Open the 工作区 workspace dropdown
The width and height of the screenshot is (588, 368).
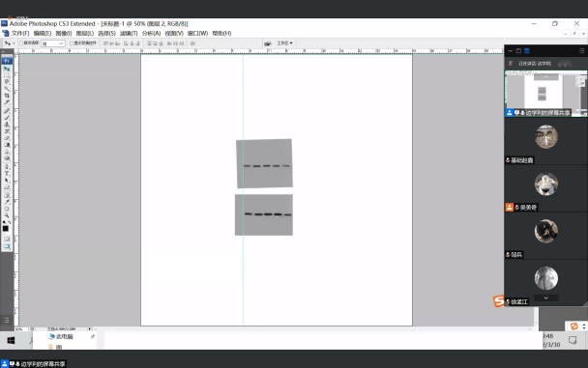point(284,43)
